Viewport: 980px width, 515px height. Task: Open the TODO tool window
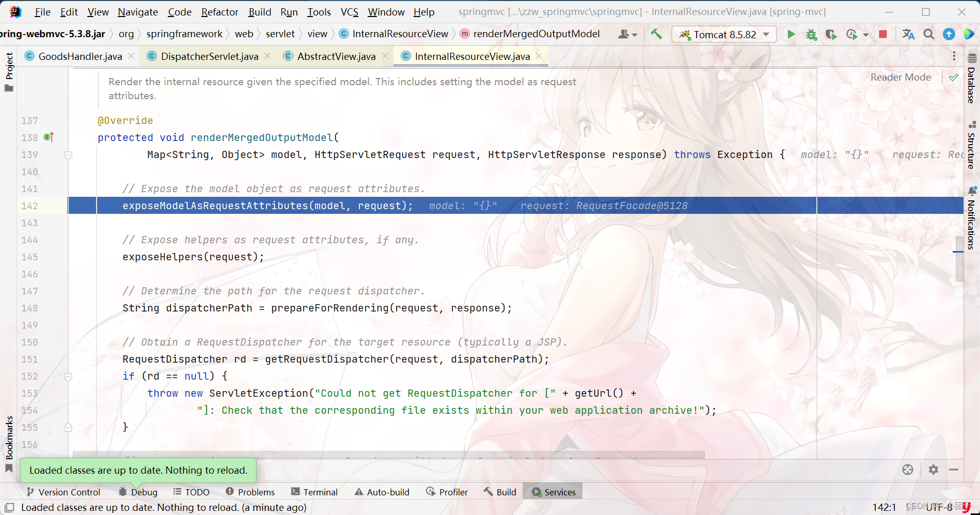191,492
